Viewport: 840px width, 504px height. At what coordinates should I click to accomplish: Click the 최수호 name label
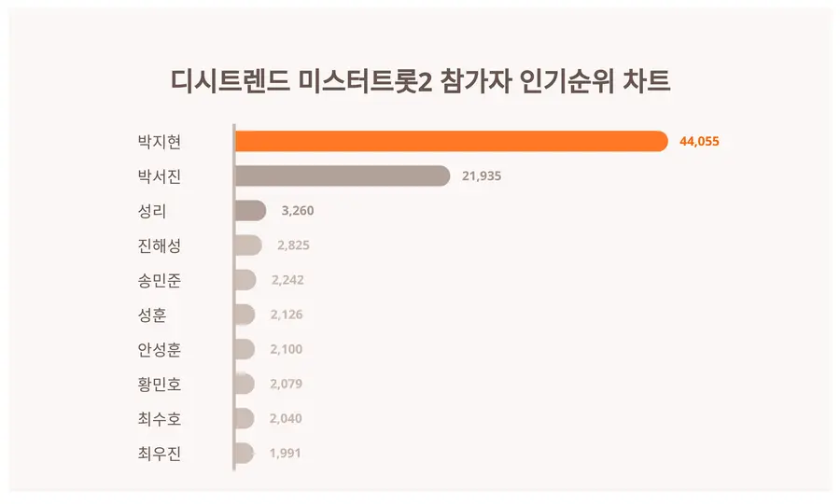tap(159, 418)
